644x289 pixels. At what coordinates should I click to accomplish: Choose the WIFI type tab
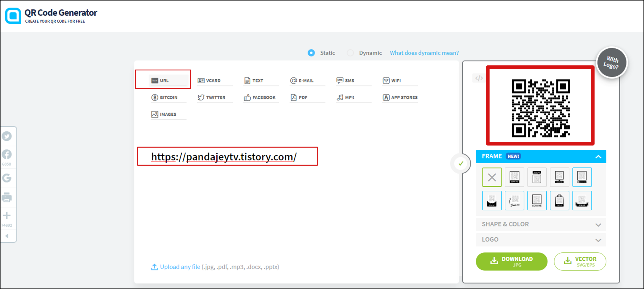pos(400,81)
